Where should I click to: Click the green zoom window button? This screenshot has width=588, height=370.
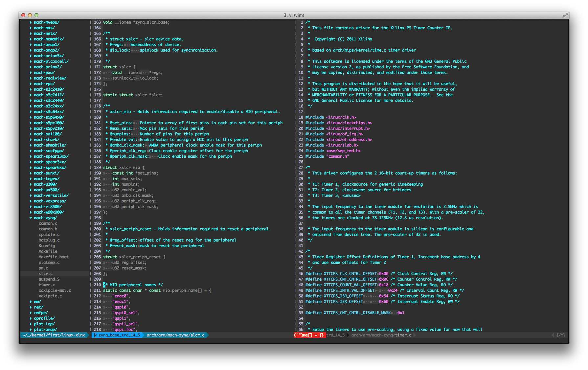pos(36,15)
